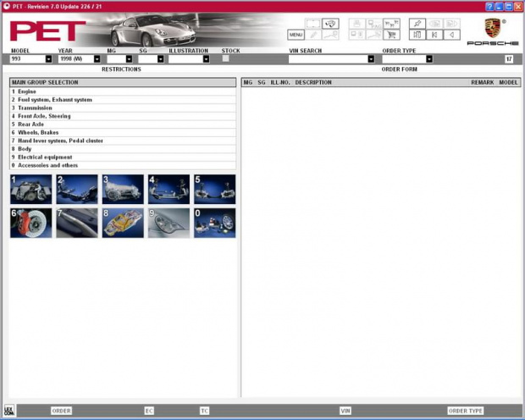Click the binoculars search icon
The image size is (525, 420).
[x=330, y=24]
